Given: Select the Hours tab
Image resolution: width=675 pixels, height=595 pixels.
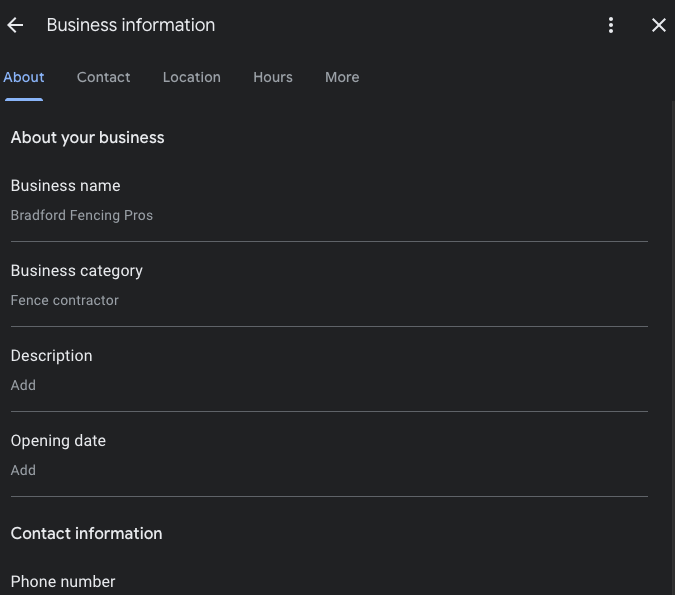Looking at the screenshot, I should pyautogui.click(x=273, y=77).
